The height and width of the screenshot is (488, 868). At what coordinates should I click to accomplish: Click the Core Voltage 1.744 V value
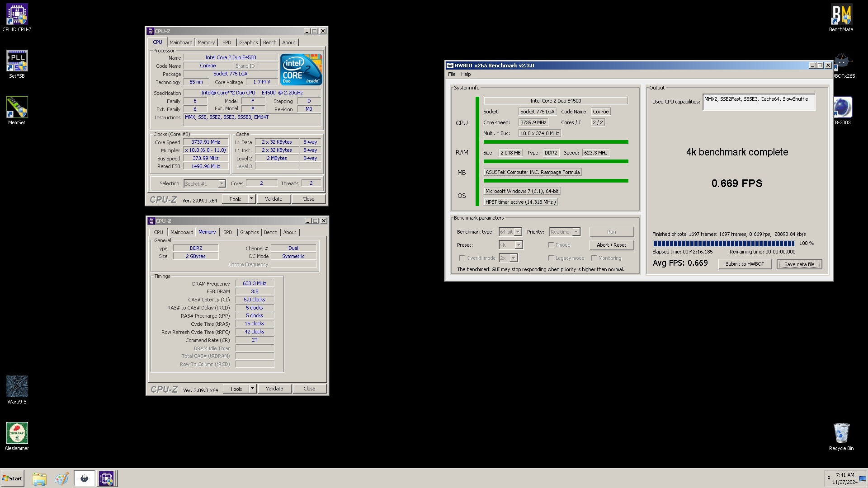point(261,82)
